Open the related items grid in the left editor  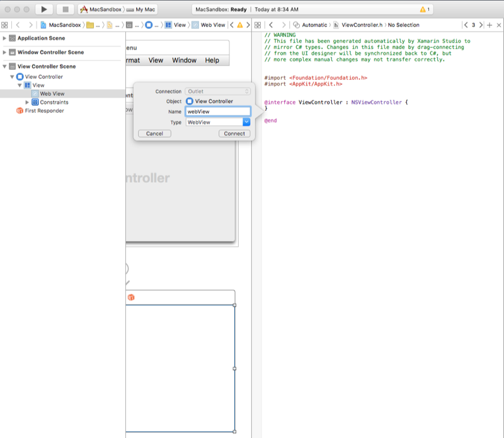coord(4,25)
